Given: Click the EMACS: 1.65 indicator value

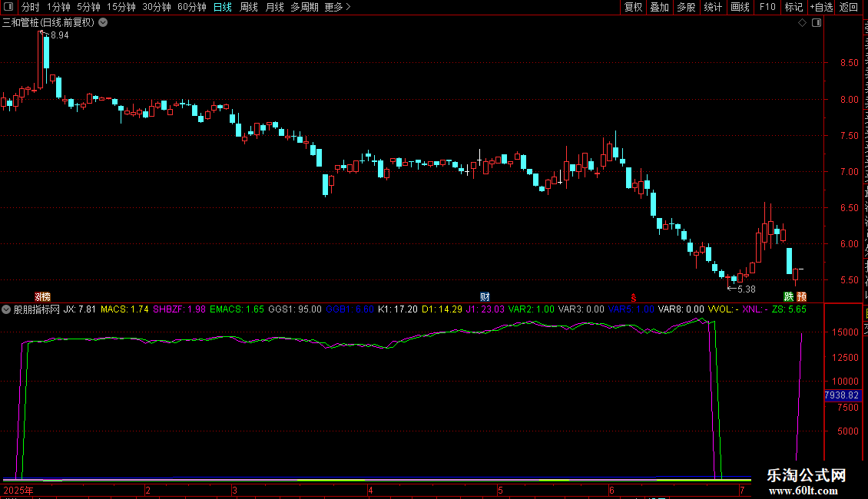Looking at the screenshot, I should tap(237, 309).
